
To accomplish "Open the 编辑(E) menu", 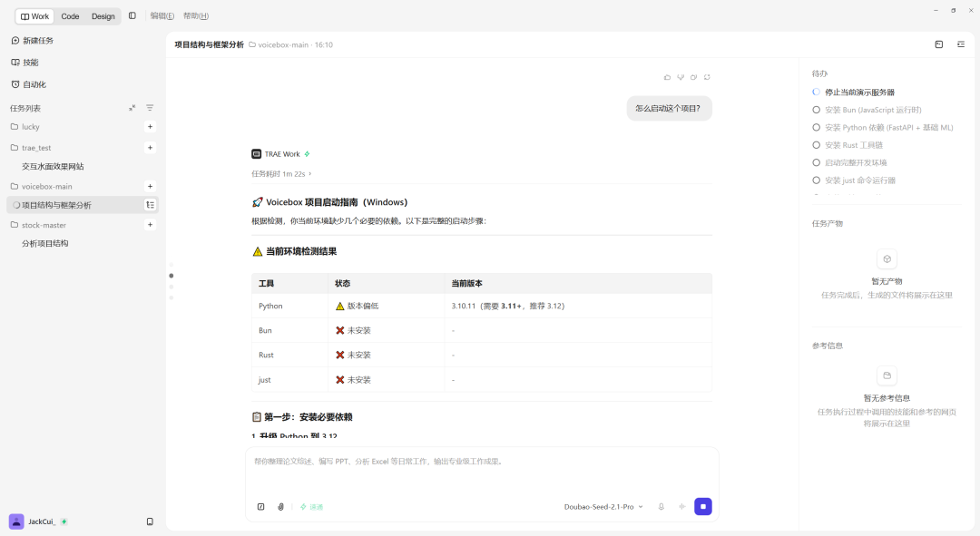I will (x=162, y=16).
